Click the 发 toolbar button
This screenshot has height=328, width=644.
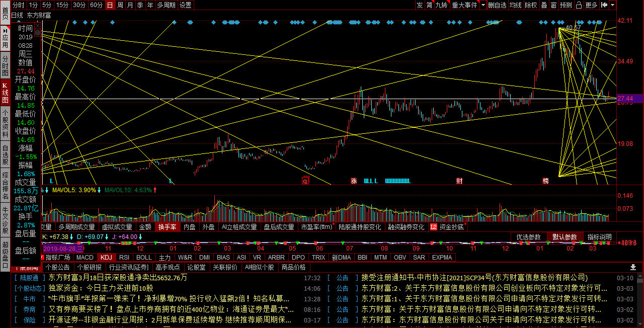[x=420, y=5]
